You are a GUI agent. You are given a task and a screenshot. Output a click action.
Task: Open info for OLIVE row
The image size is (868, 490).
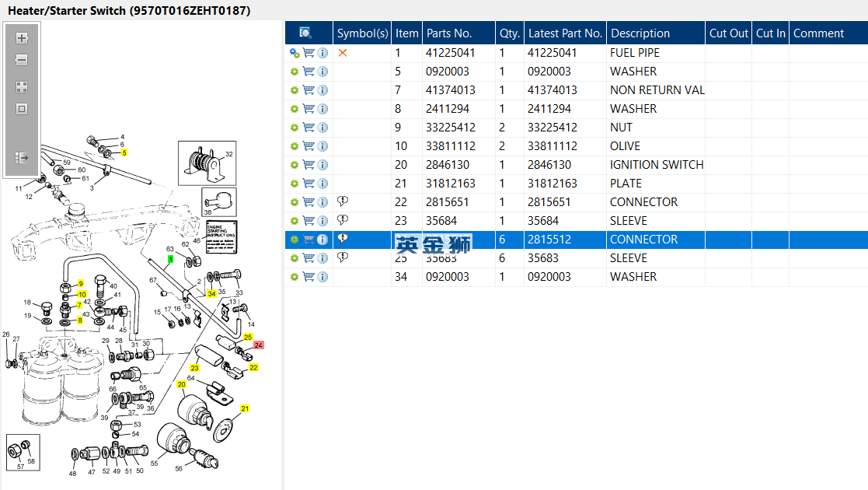(x=322, y=146)
